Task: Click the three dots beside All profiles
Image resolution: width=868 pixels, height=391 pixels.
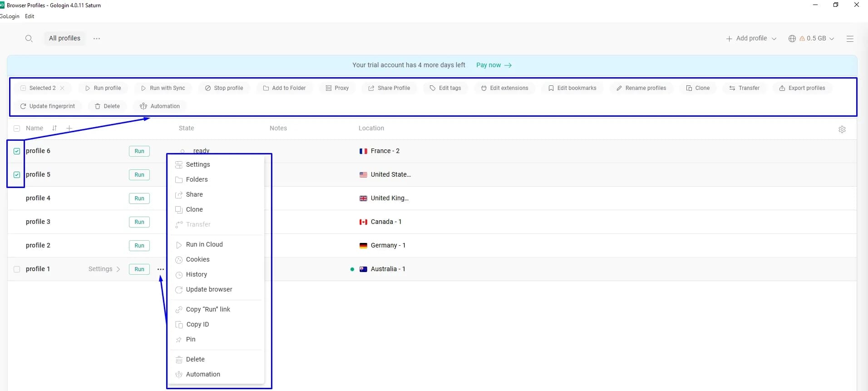Action: click(97, 39)
